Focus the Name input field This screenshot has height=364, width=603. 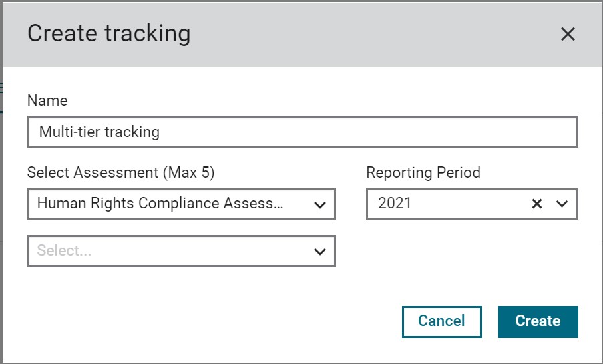303,132
